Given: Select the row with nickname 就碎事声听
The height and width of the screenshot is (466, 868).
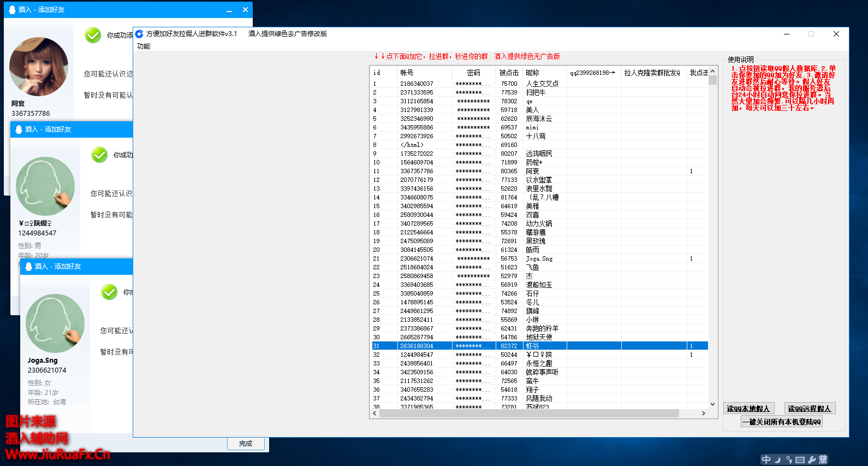Looking at the screenshot, I should [x=539, y=372].
